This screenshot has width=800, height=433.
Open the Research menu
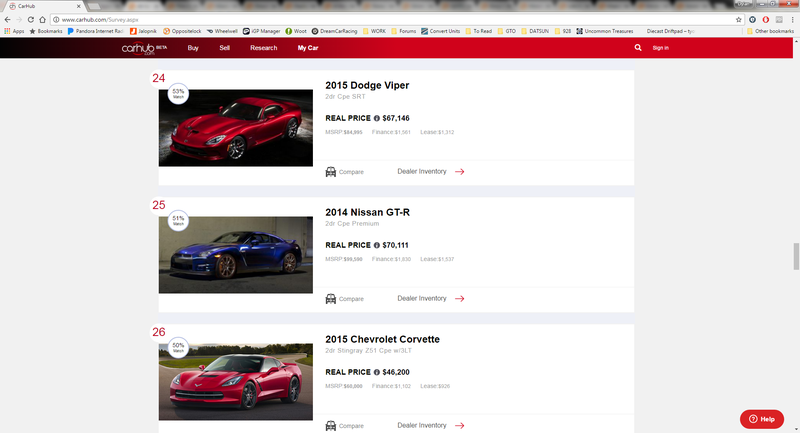coord(264,48)
